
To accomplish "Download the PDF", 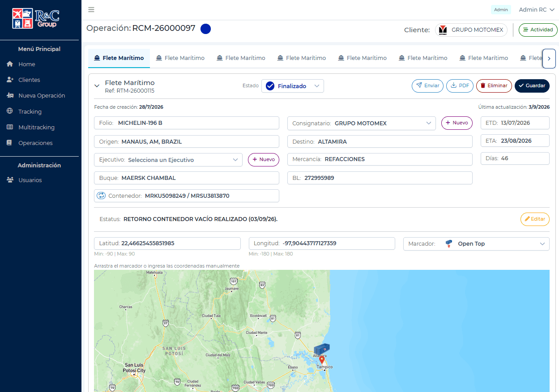I will [460, 85].
